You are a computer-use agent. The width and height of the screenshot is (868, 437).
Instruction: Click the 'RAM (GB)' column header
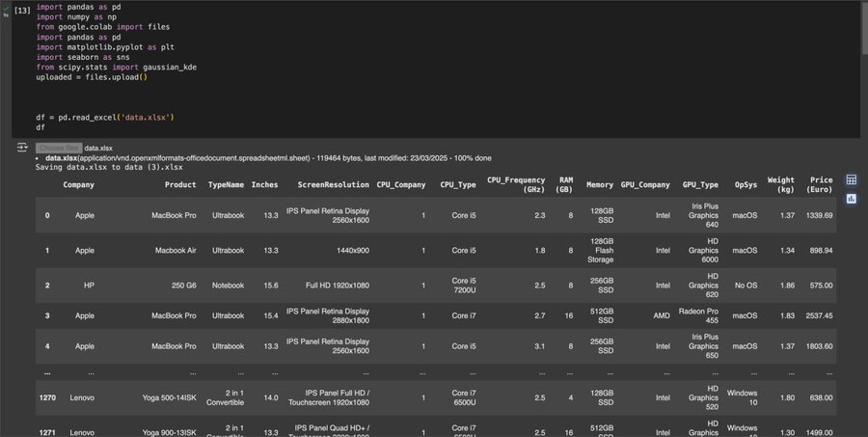(564, 184)
